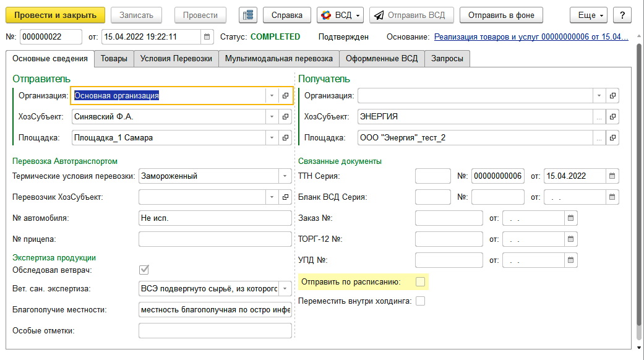Viewport: 644px width, 360px height.
Task: Click the УПД date field
Action: [533, 260]
